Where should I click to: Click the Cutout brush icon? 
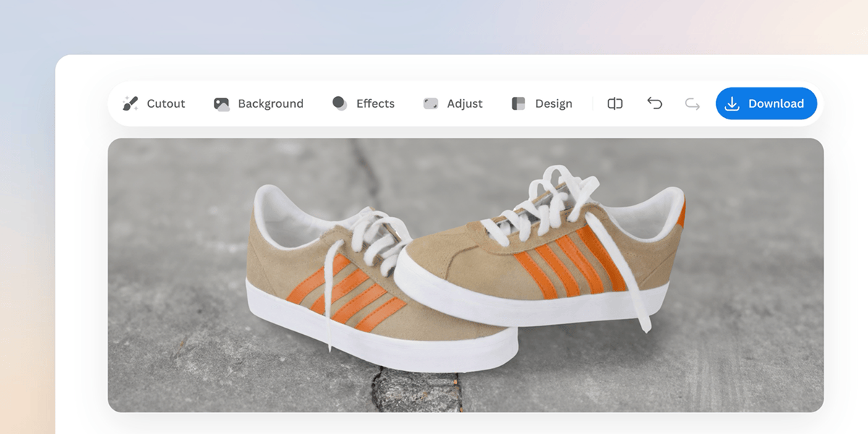tap(130, 103)
